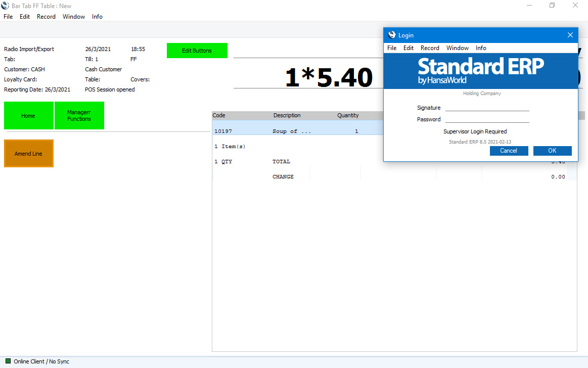This screenshot has width=588, height=368.
Task: Click the Code column header
Action: coord(219,115)
